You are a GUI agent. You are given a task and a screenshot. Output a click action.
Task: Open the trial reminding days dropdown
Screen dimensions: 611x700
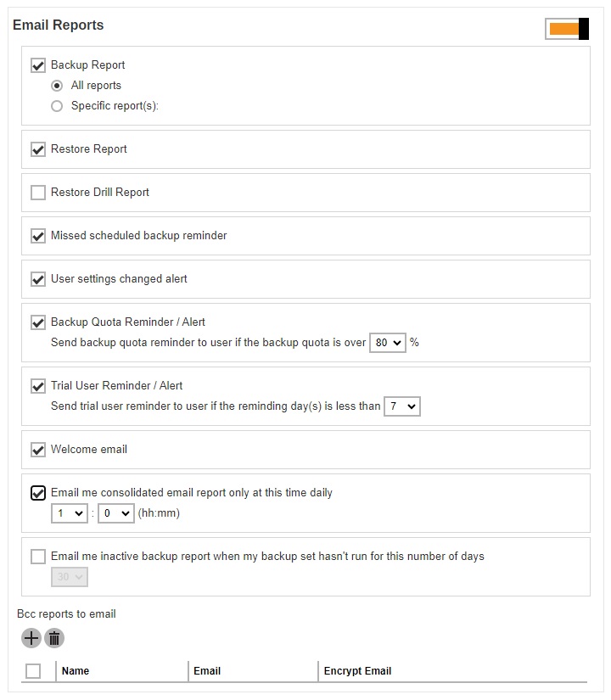401,406
